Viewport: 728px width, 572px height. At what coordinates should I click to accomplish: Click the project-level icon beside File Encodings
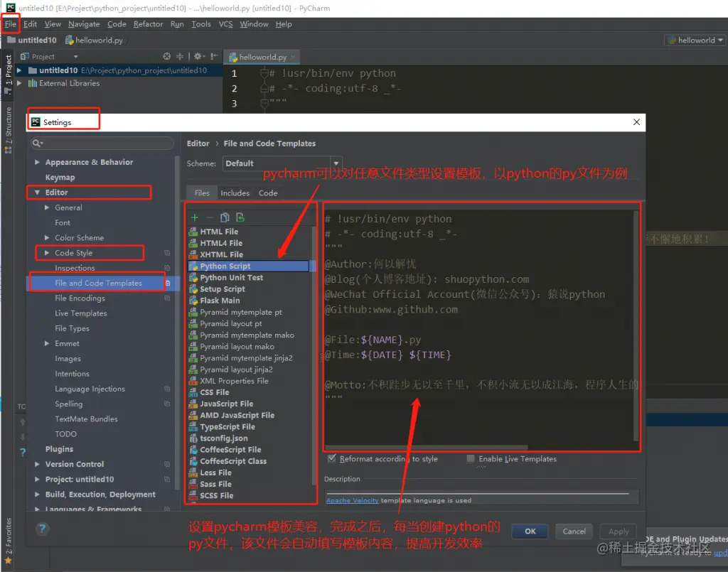pyautogui.click(x=167, y=298)
